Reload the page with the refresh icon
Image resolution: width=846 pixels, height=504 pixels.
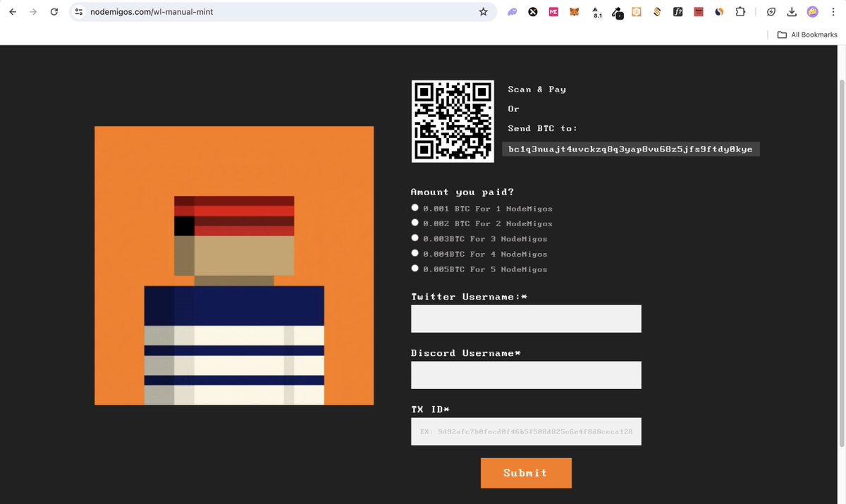(x=54, y=12)
